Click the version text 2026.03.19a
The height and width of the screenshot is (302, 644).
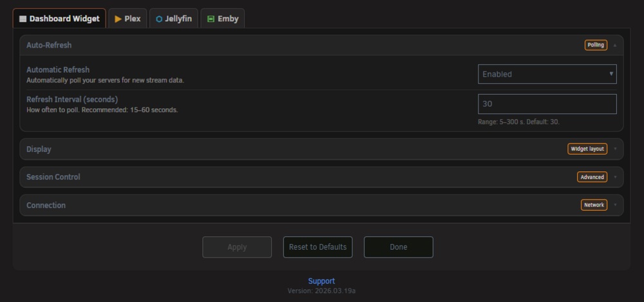pos(321,290)
